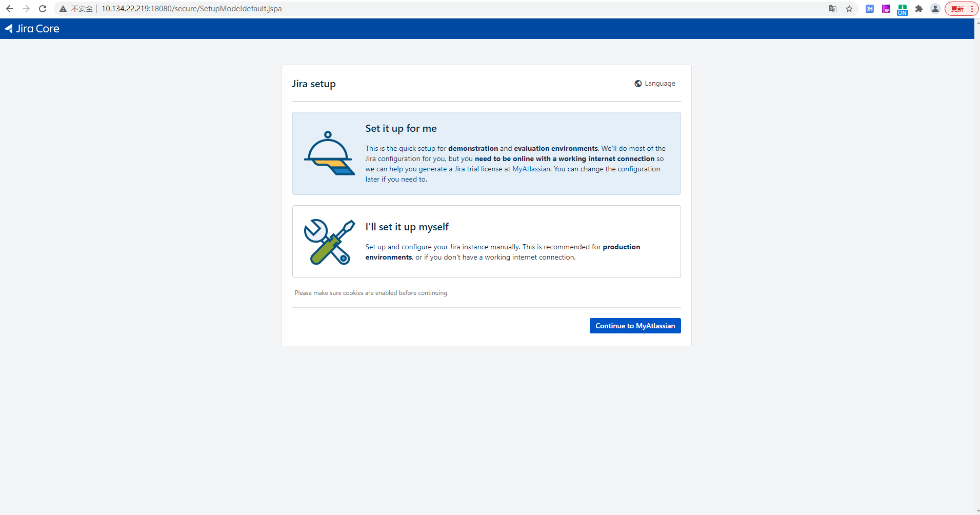Open the Chrome extensions puzzle icon
The image size is (980, 515).
[x=919, y=9]
